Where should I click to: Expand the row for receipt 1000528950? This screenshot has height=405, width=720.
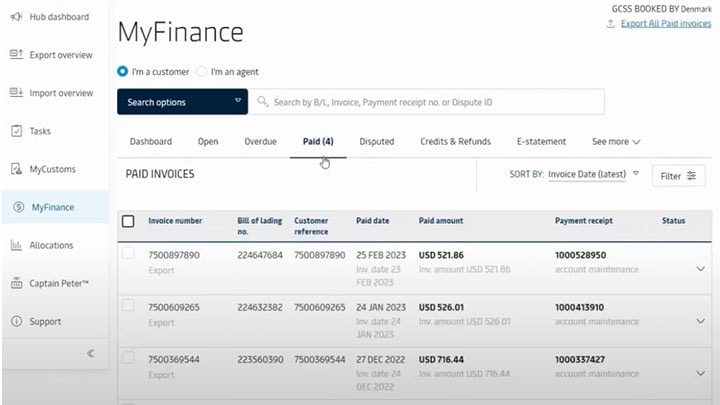coord(700,269)
